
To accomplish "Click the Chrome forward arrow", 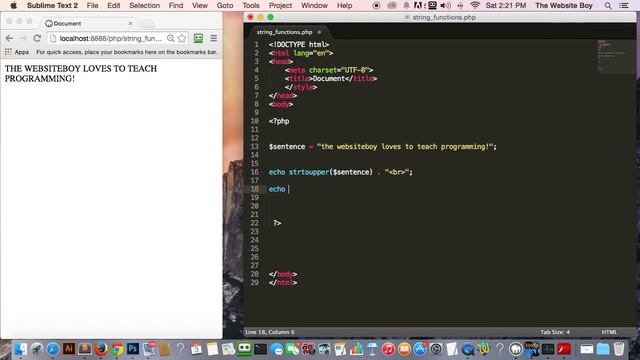I will (x=23, y=38).
